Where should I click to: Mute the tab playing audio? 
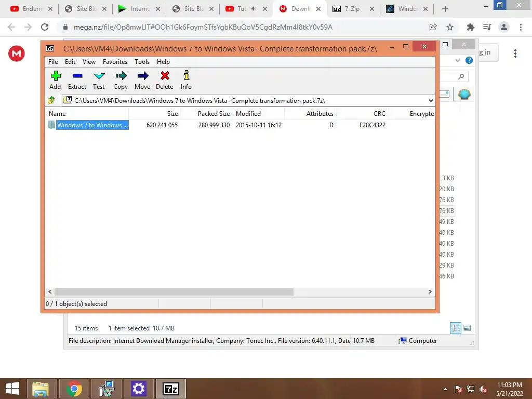coord(254,9)
